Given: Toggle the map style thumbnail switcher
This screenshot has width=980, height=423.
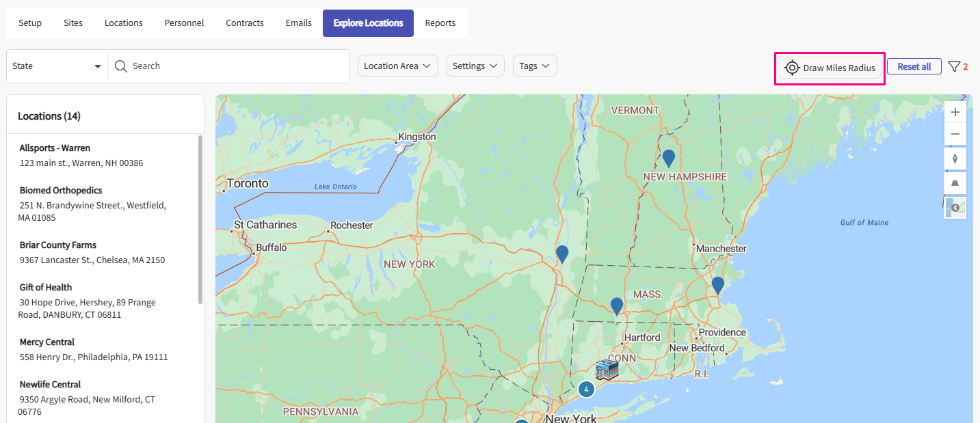Looking at the screenshot, I should [x=955, y=208].
